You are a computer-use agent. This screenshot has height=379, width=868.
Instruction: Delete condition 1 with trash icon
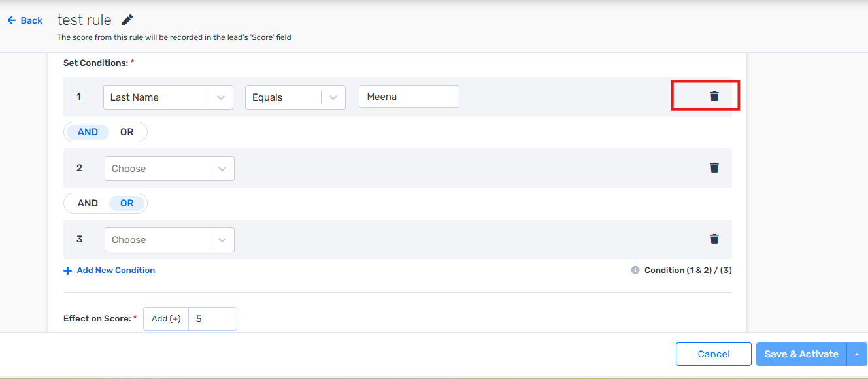[714, 97]
